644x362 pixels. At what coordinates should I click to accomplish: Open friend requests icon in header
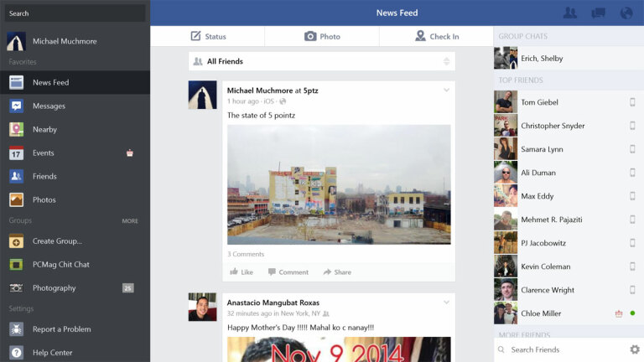point(569,13)
